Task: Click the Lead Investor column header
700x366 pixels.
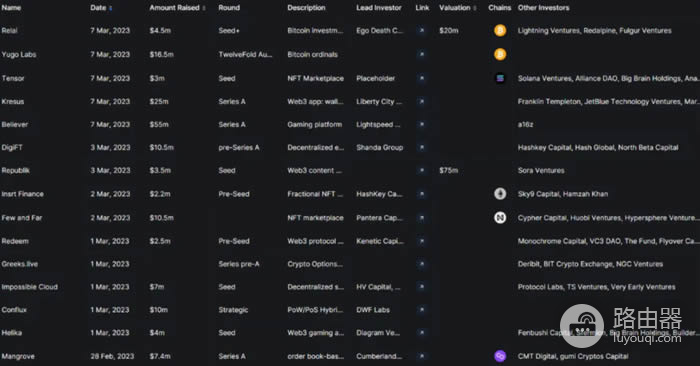Action: [x=379, y=8]
